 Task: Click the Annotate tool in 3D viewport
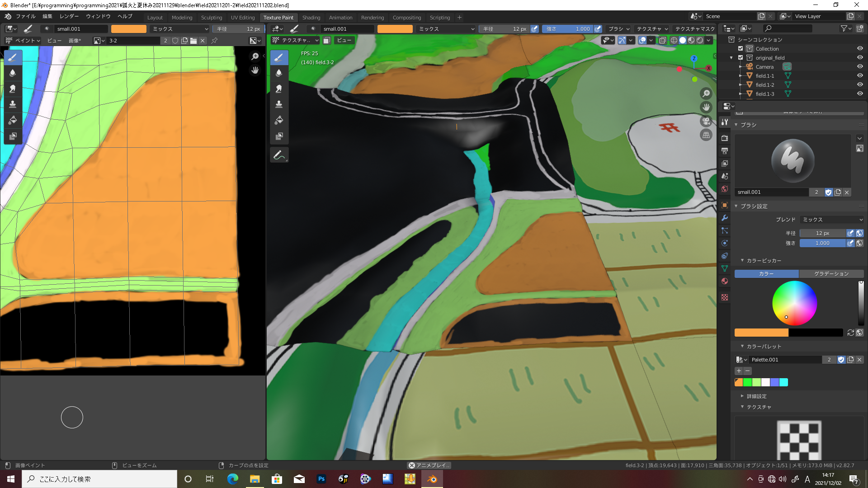tap(279, 155)
